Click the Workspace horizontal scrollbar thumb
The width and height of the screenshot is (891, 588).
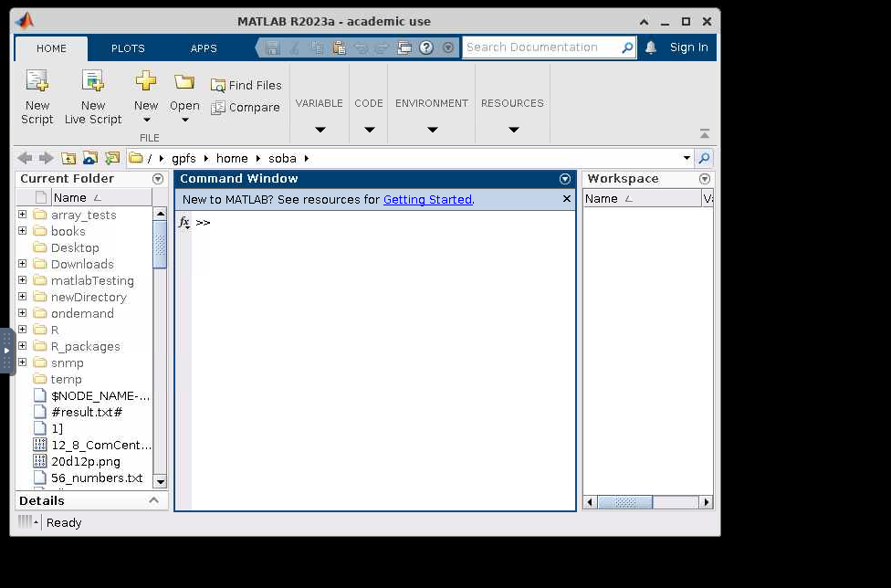(x=625, y=502)
